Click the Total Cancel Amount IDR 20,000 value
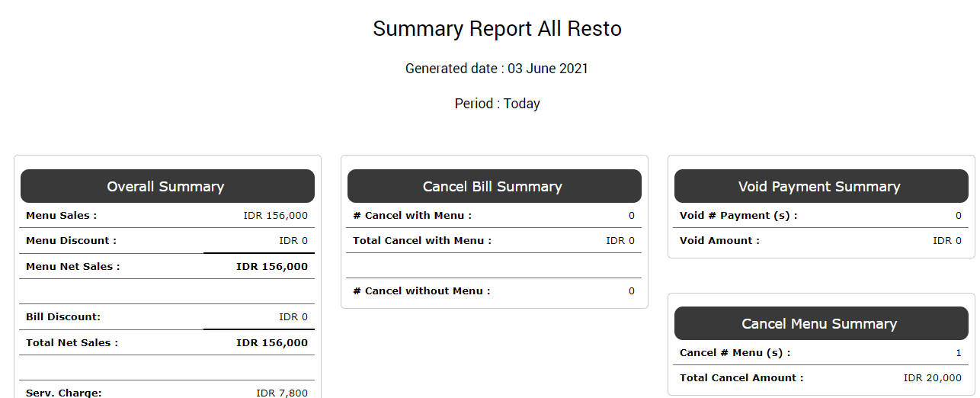 [933, 378]
